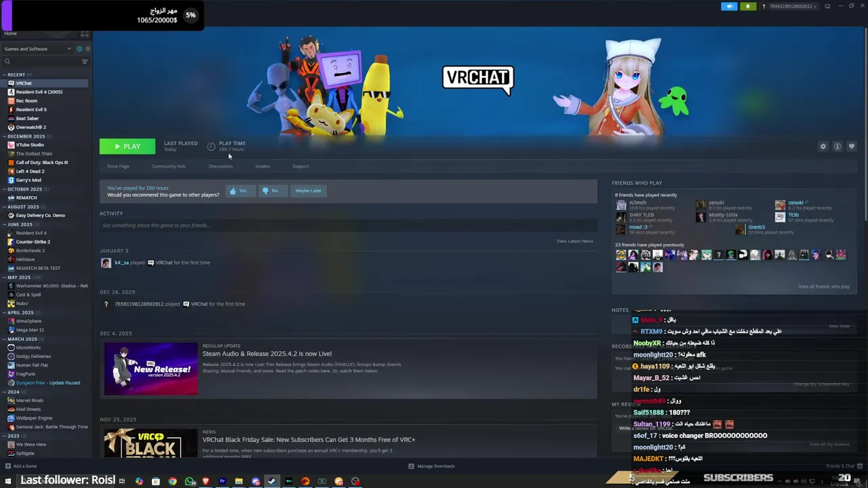Open friend SHAY 7LEB's avatar

tap(620, 218)
